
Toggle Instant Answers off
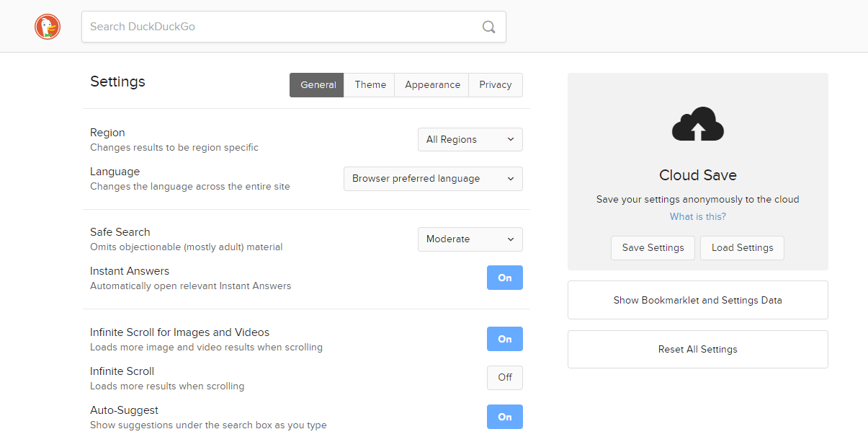click(505, 278)
